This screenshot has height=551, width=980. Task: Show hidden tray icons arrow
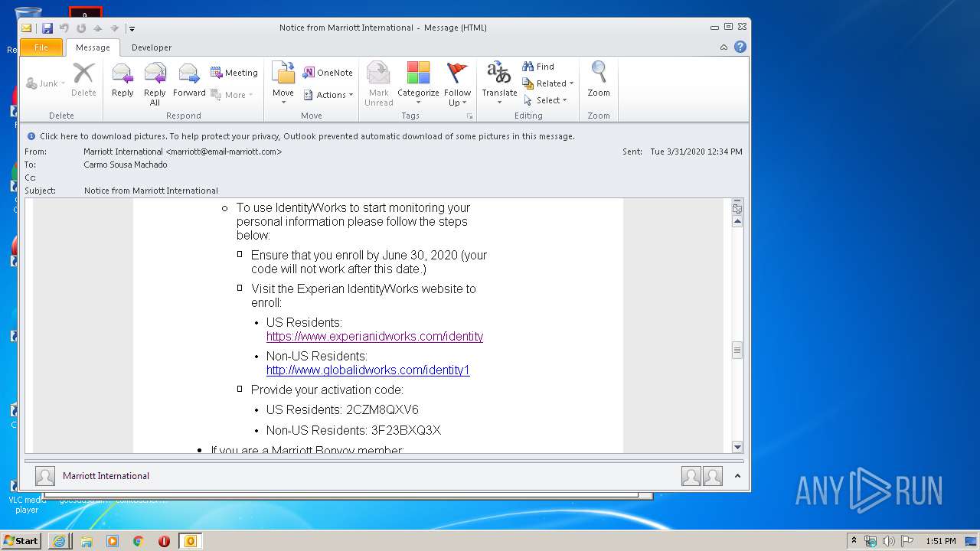[854, 541]
